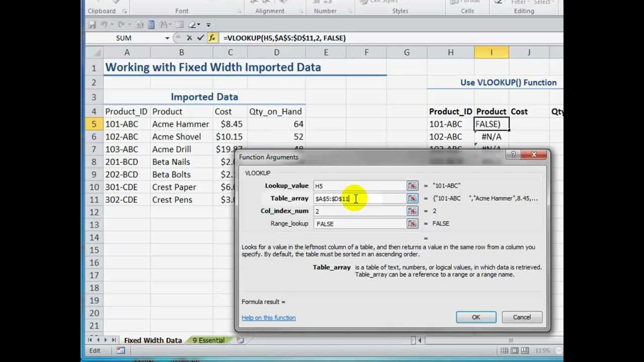Close the Function Arguments dialog
Image resolution: width=644 pixels, height=362 pixels.
(534, 155)
